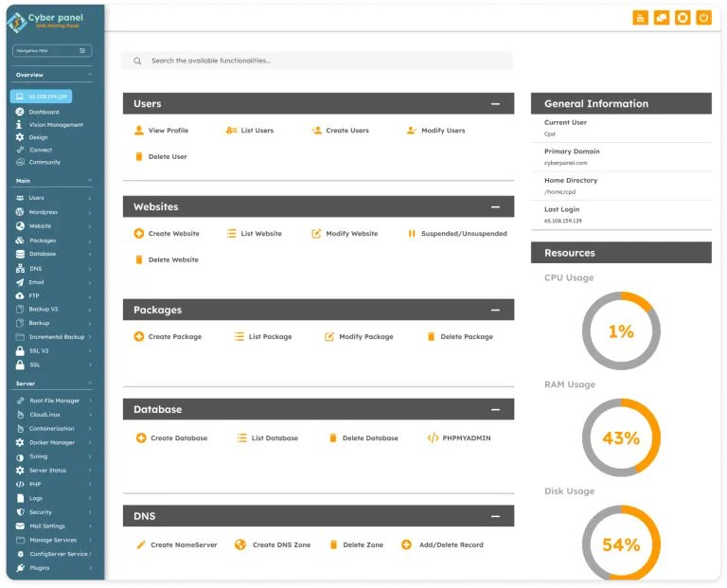This screenshot has width=727, height=588.
Task: Open Mail Settings in sidebar
Action: [x=53, y=526]
